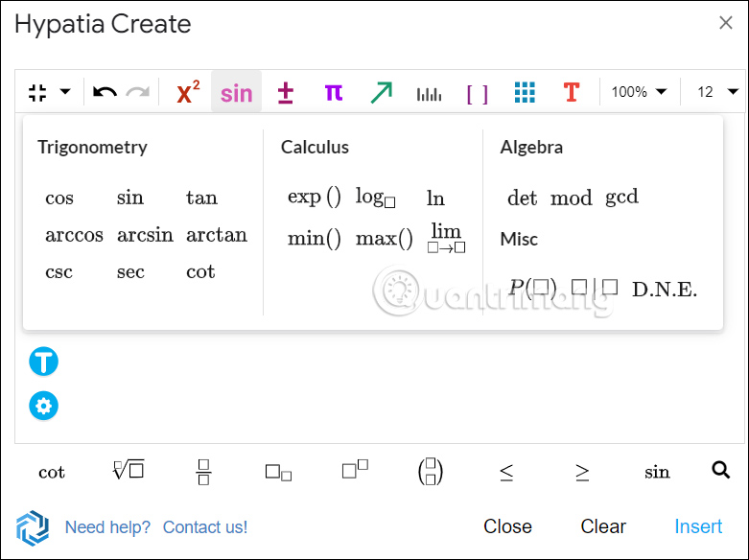Insert the arcsin function
749x560 pixels.
145,235
